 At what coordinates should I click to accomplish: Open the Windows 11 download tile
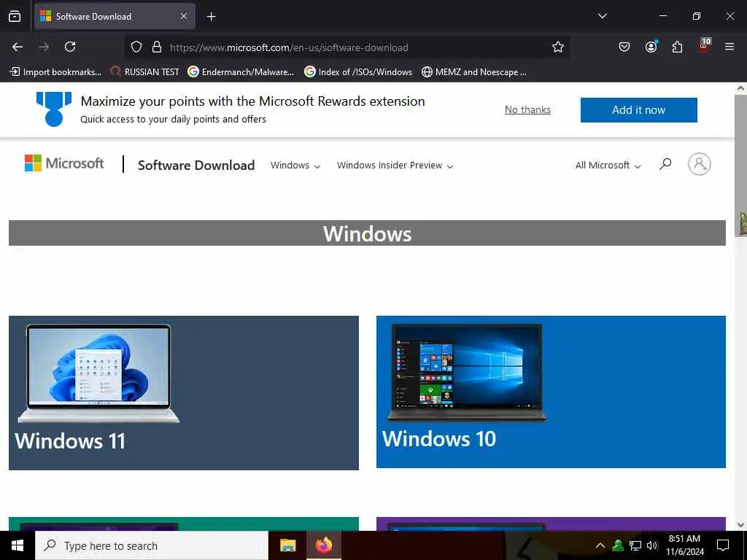click(x=183, y=393)
